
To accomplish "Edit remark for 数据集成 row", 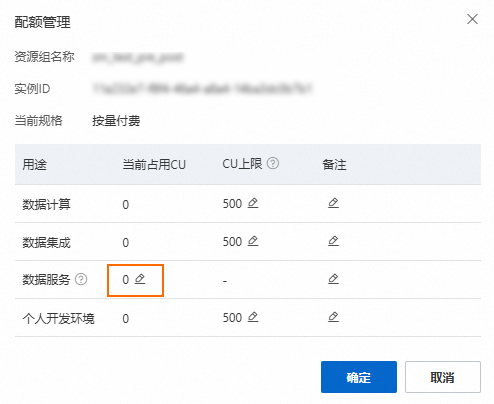I will pyautogui.click(x=333, y=241).
